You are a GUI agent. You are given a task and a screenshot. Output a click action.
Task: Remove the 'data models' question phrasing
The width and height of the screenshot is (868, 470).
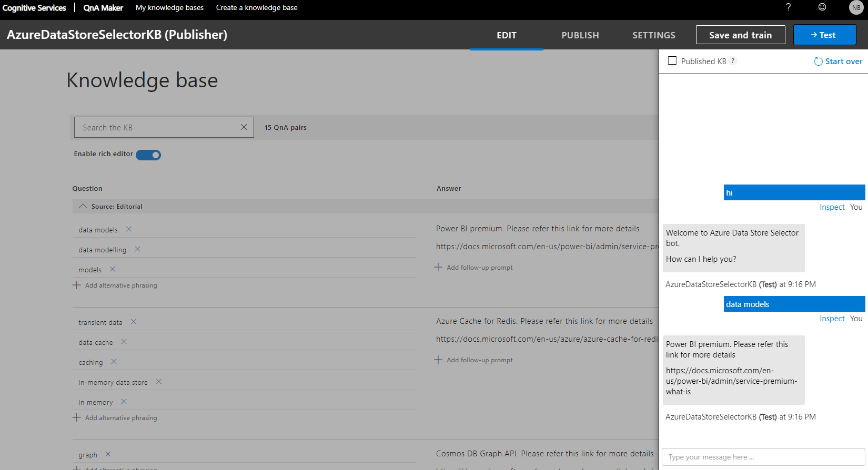(128, 229)
